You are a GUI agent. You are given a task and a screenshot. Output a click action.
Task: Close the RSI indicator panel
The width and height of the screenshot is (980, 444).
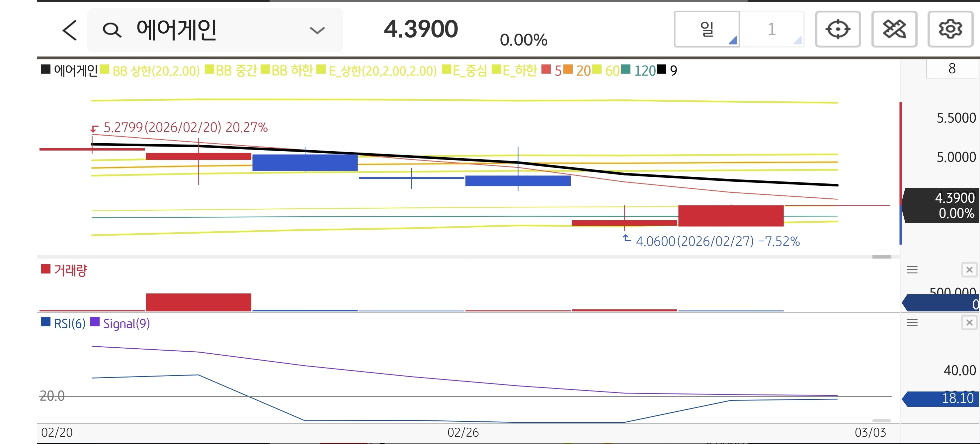(969, 323)
